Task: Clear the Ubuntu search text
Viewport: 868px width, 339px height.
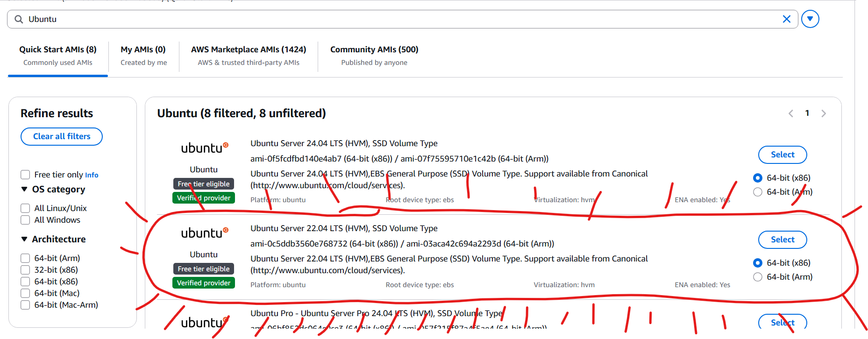Action: (x=786, y=19)
